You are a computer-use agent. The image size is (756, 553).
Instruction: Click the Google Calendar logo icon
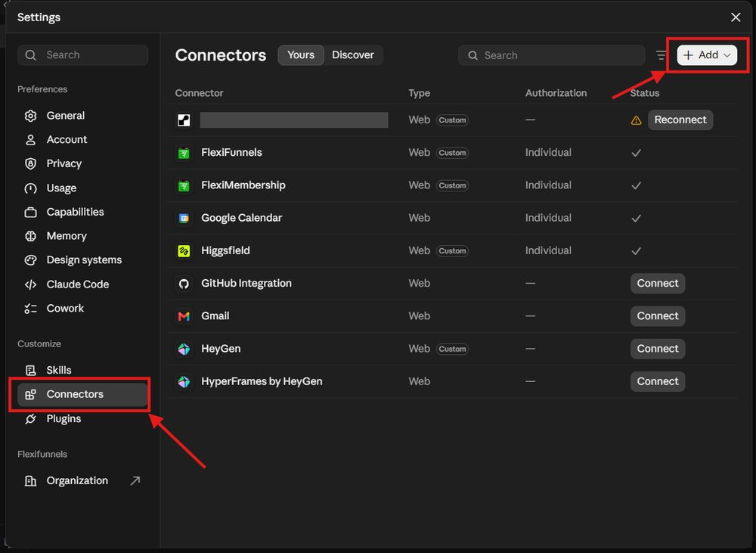pos(184,218)
